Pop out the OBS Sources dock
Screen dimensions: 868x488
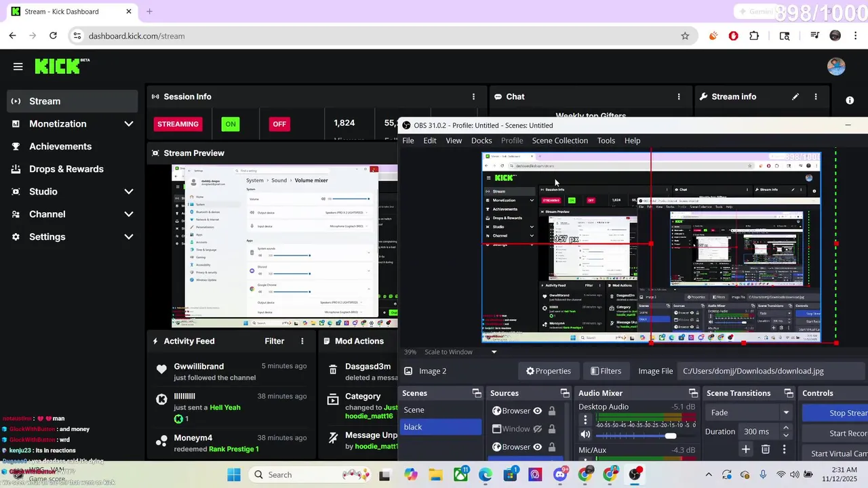(x=565, y=393)
